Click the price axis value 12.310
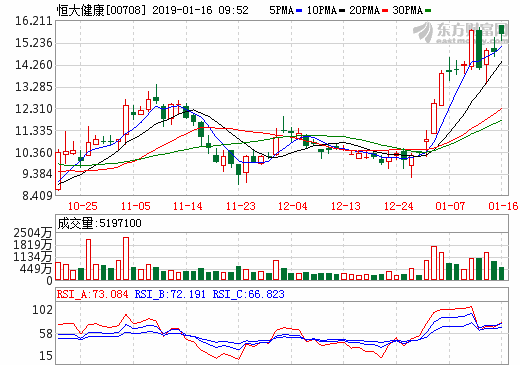Screen dimensions: 520x365 (x=34, y=109)
